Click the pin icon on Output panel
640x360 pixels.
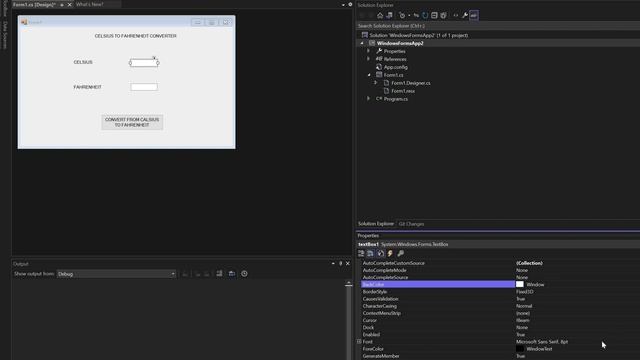tap(341, 264)
